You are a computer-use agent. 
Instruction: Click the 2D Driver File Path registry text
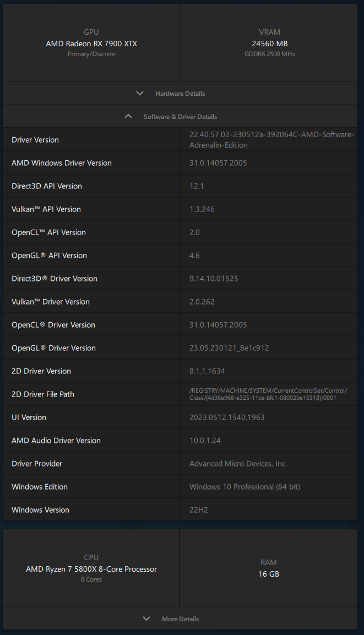(268, 394)
